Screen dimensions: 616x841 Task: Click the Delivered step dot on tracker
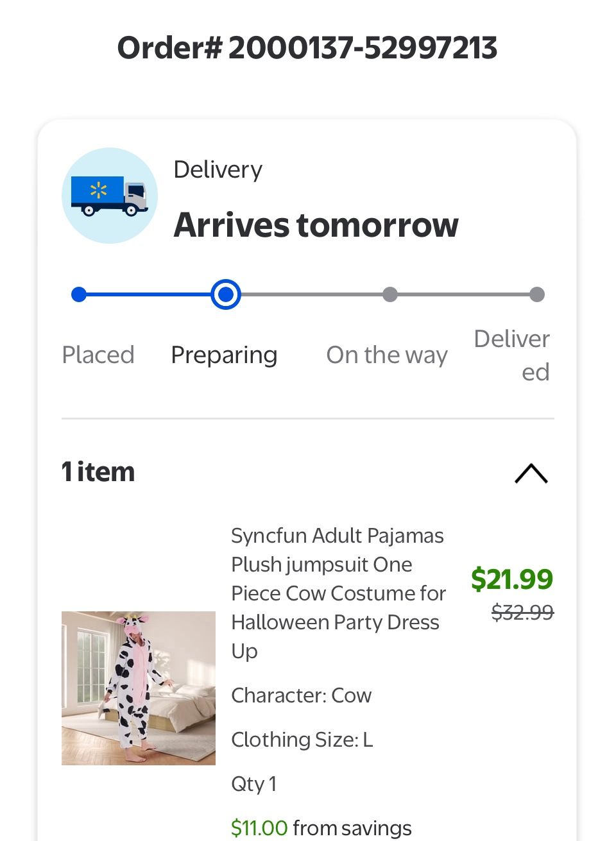pyautogui.click(x=537, y=294)
